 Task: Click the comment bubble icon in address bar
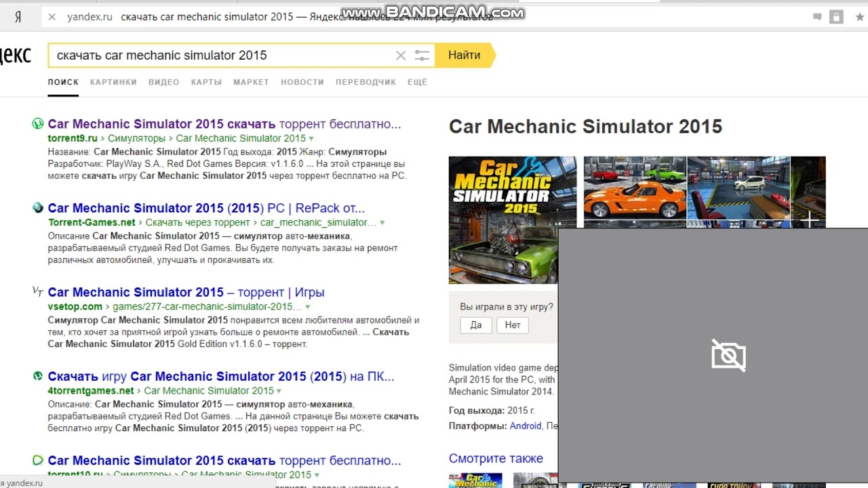coord(817,17)
